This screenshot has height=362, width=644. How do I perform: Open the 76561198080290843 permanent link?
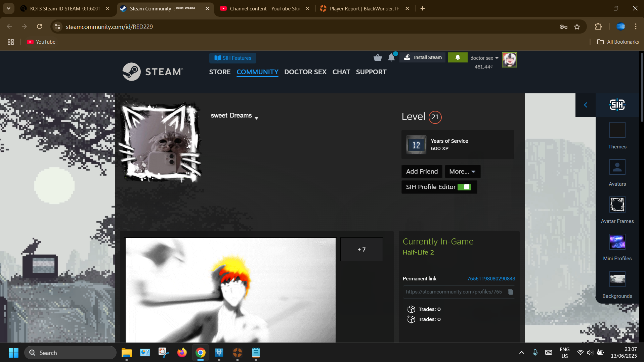pyautogui.click(x=491, y=279)
